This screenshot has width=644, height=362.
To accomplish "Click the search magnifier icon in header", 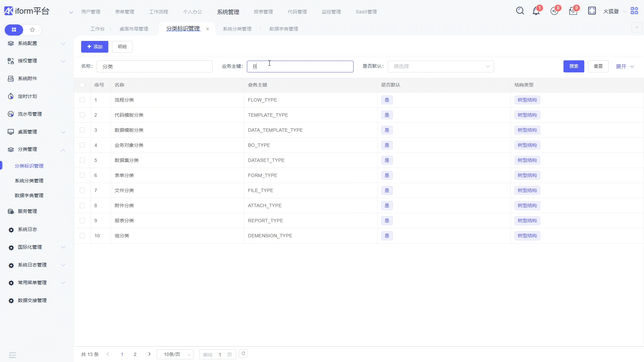I will click(x=520, y=11).
